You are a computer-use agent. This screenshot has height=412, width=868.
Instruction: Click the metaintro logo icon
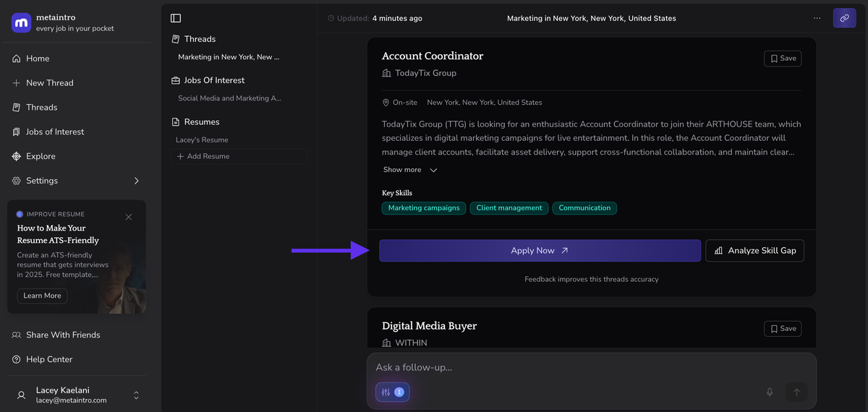pos(21,23)
